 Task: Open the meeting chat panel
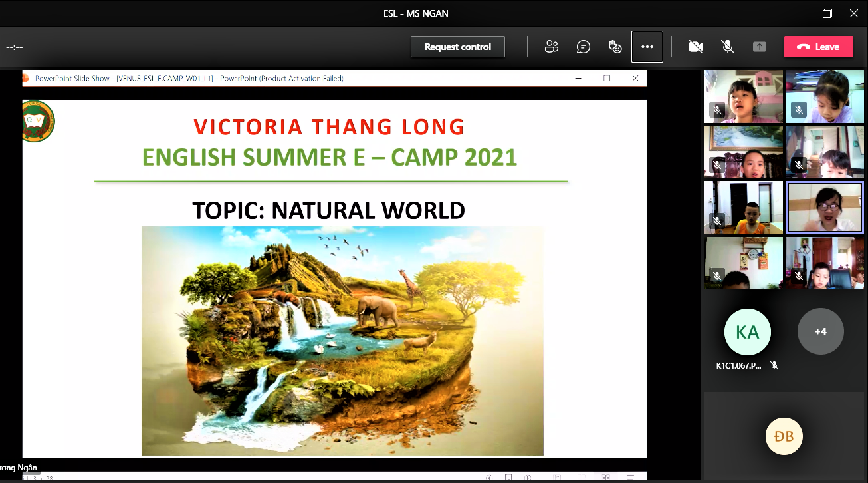[583, 47]
